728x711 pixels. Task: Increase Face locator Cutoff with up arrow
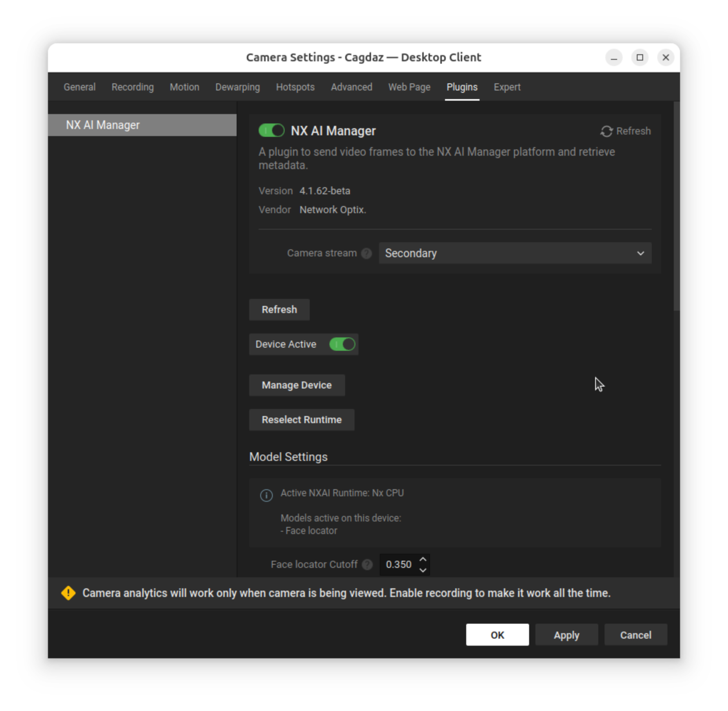(423, 560)
